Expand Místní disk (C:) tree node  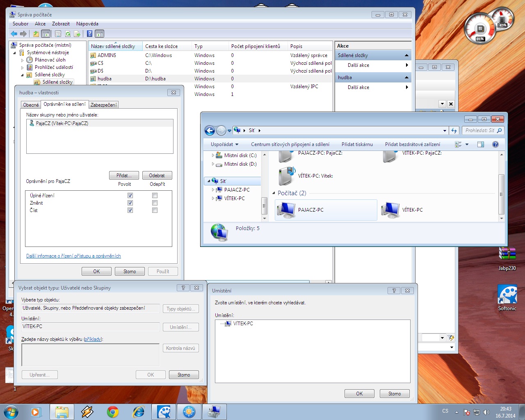click(213, 155)
